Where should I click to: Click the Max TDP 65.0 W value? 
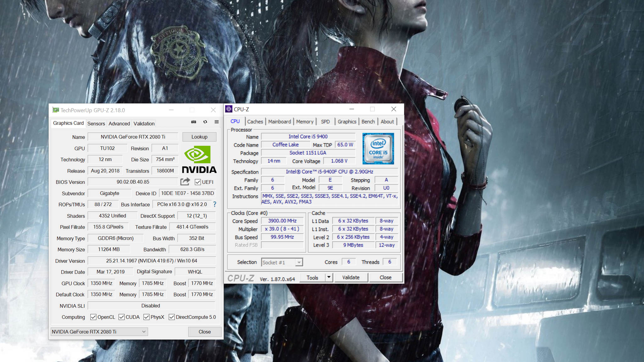[345, 145]
